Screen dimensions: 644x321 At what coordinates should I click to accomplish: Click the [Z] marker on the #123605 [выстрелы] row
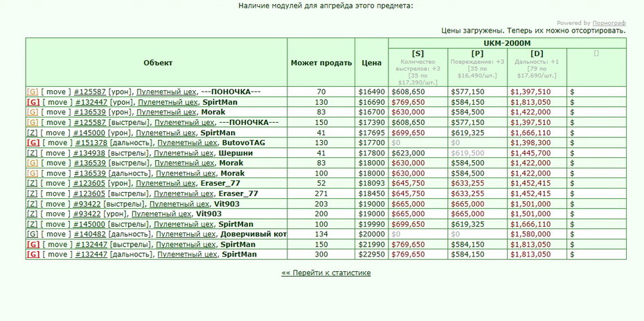click(x=32, y=193)
